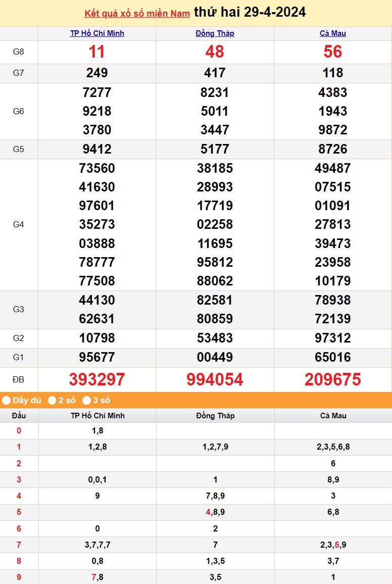Open TP Hồ Chí Minh link in results header
This screenshot has width=392, height=584.
coord(97,33)
